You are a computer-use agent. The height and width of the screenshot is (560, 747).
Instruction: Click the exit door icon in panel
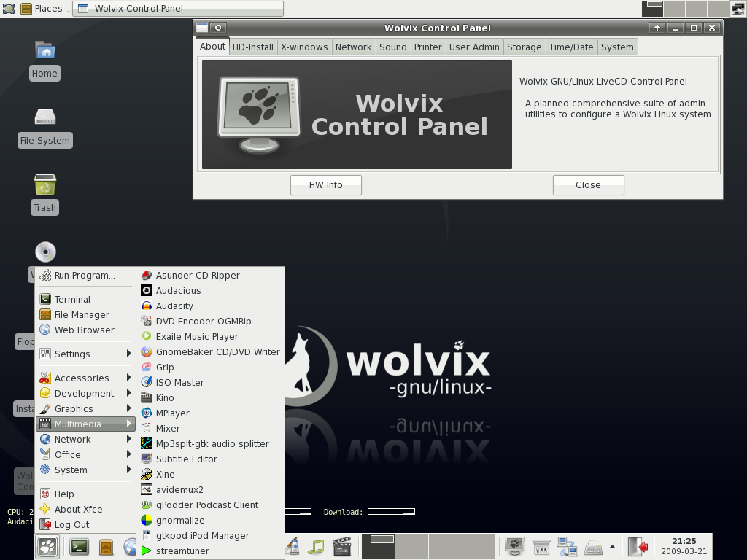tap(638, 546)
